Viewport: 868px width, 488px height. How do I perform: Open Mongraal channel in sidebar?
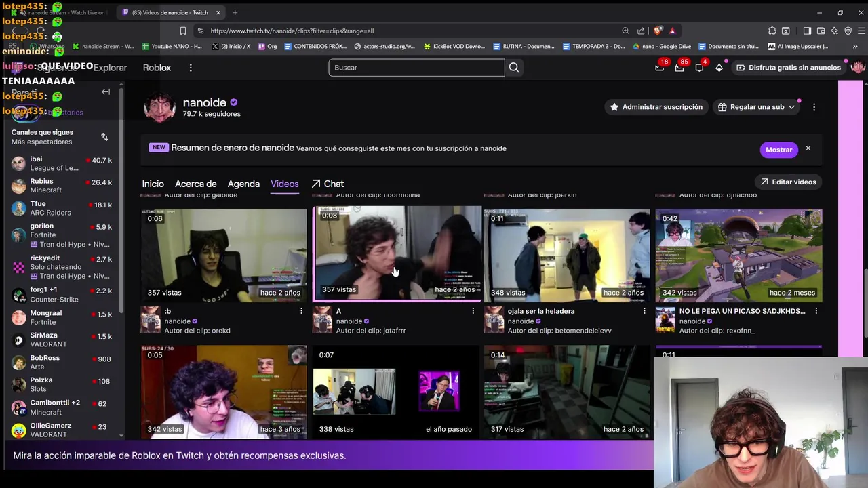(x=61, y=317)
